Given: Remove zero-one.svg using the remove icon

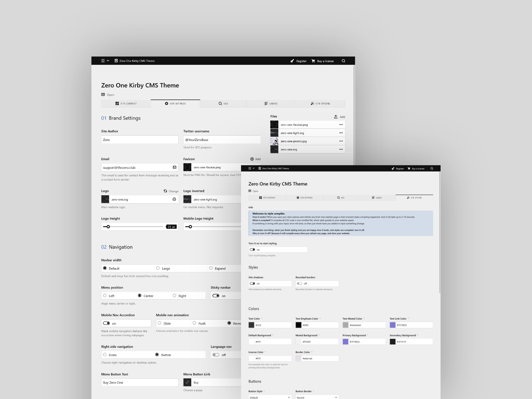Looking at the screenshot, I should (x=174, y=199).
